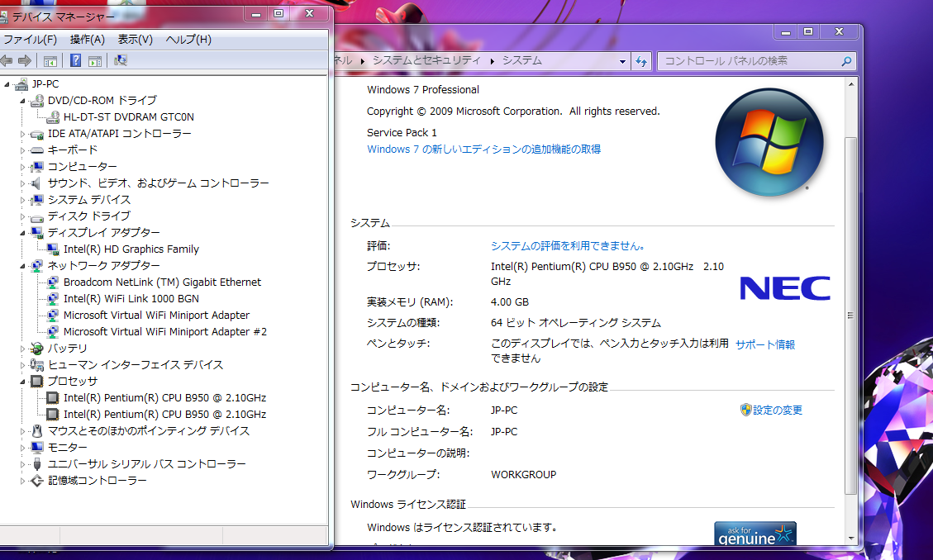
Task: Click the Forward arrow in Device Manager toolbar
Action: [25, 60]
